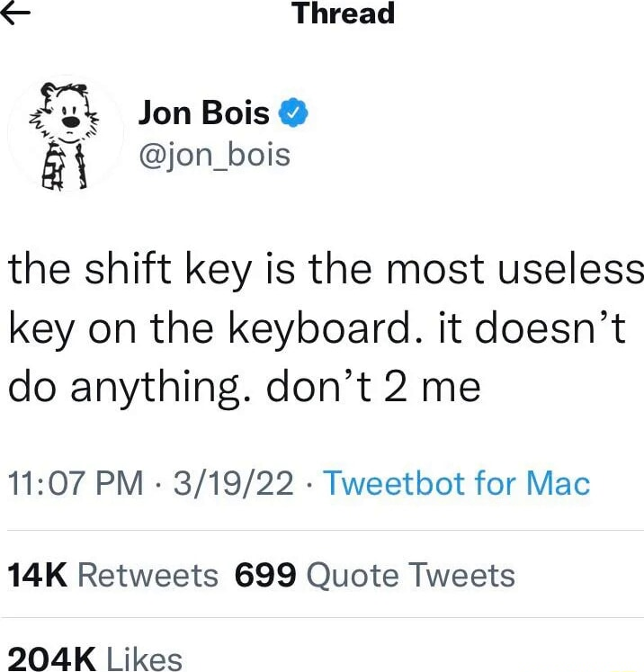Click the words "don't 2 me"
The height and width of the screenshot is (672, 644).
coord(373,387)
